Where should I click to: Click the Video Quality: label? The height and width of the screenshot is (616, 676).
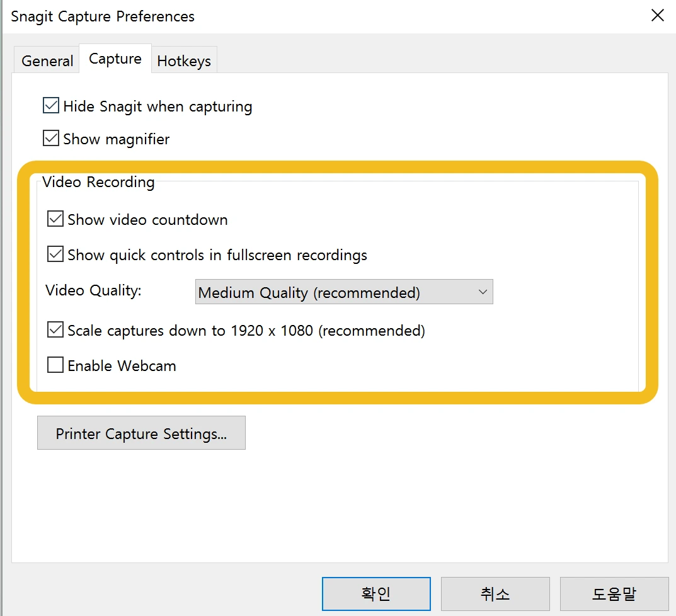[x=93, y=290]
